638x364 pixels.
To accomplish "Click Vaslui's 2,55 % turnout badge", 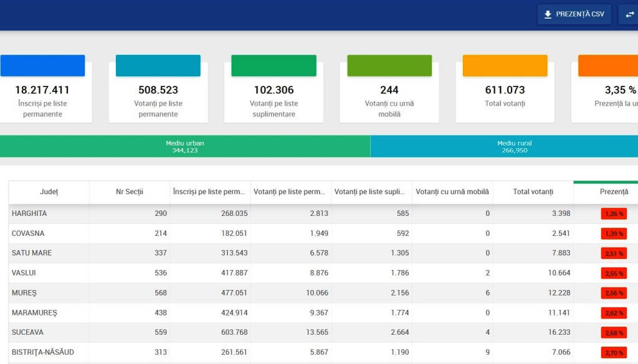I will 614,273.
